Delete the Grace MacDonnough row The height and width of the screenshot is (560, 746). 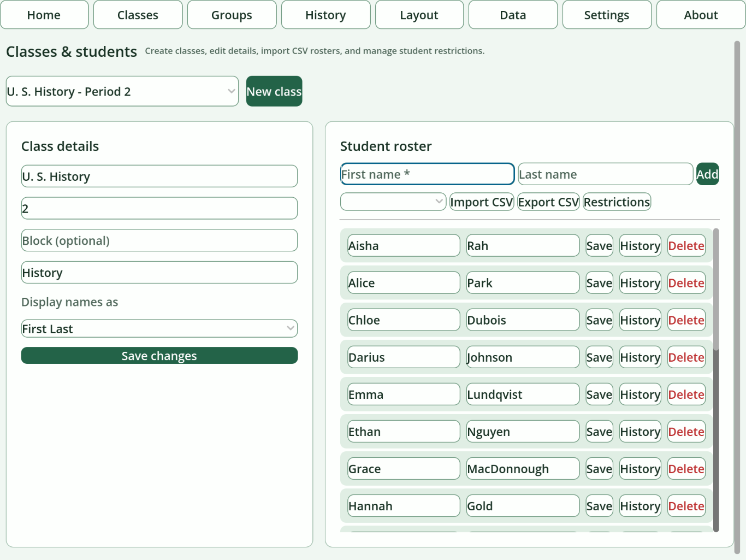coord(686,469)
